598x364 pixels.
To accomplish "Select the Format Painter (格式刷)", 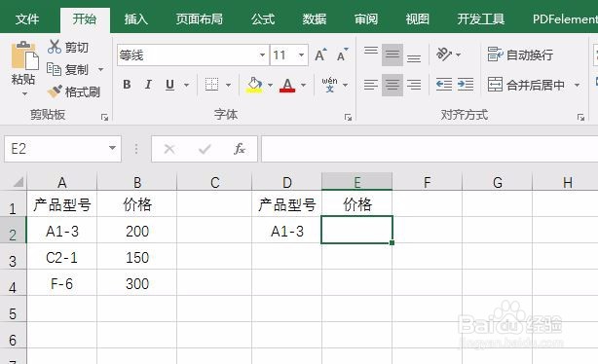I will click(x=73, y=91).
